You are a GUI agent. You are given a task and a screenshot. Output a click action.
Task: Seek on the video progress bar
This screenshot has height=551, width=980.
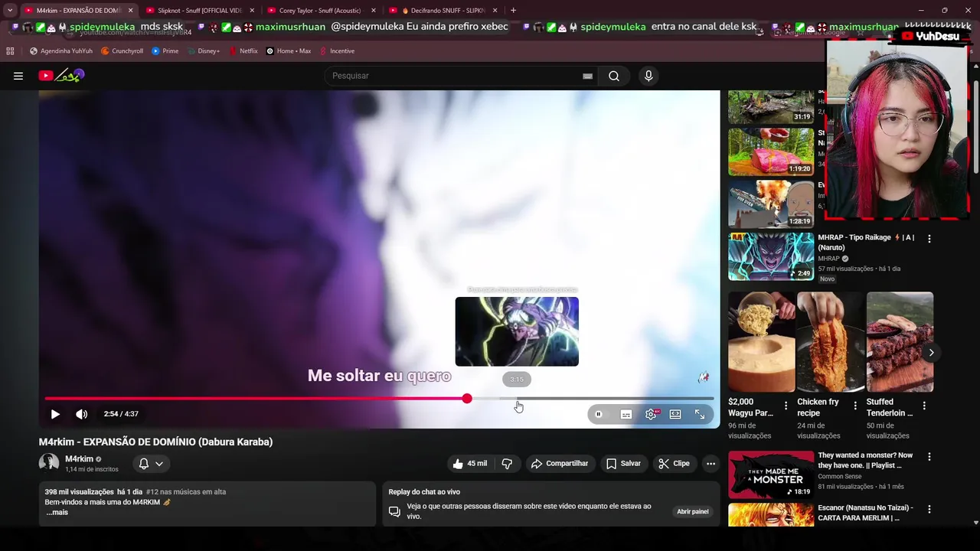coord(379,399)
